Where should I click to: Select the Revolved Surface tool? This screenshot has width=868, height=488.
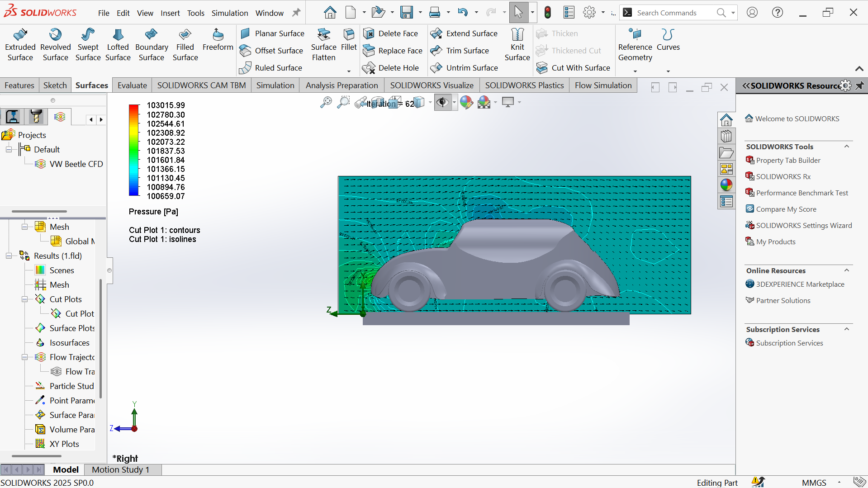pyautogui.click(x=56, y=45)
